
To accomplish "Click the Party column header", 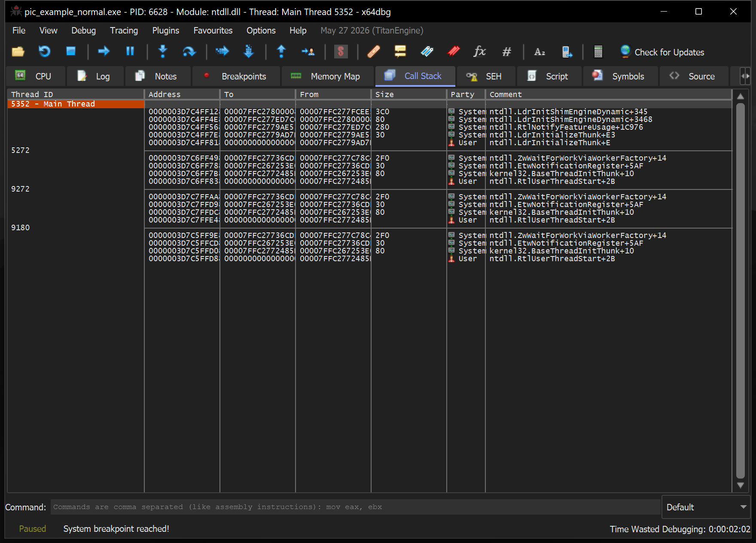I will 466,95.
